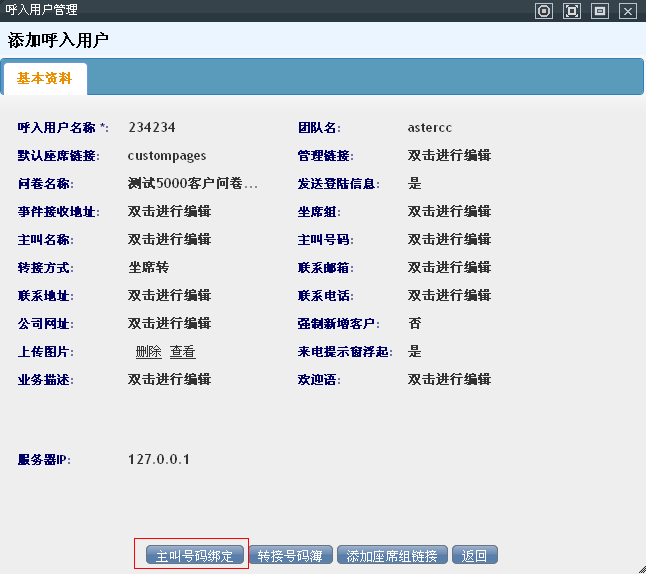Switch to the 基本资料 tab
646x574 pixels.
(45, 78)
